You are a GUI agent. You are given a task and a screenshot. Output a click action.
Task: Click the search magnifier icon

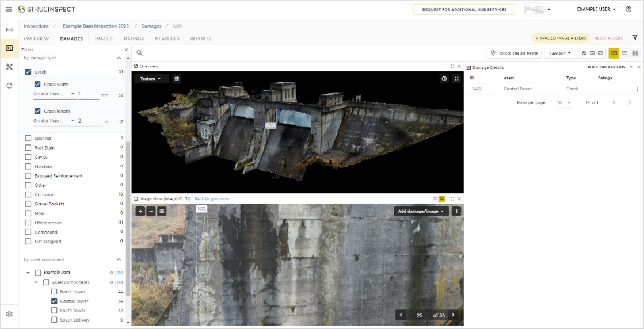tap(140, 53)
